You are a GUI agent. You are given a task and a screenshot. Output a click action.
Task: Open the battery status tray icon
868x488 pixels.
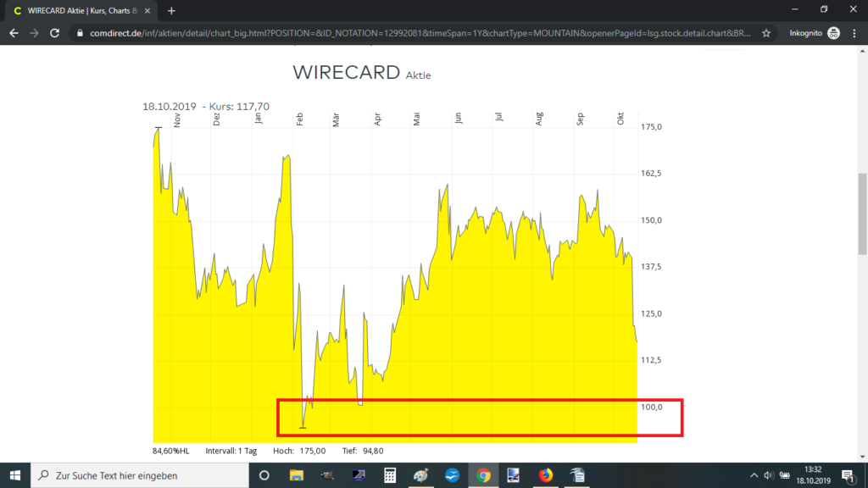[785, 475]
